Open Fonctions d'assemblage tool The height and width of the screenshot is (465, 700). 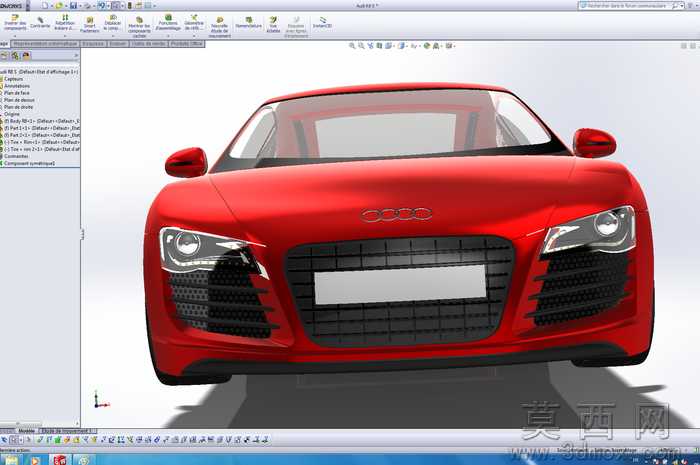pos(168,22)
